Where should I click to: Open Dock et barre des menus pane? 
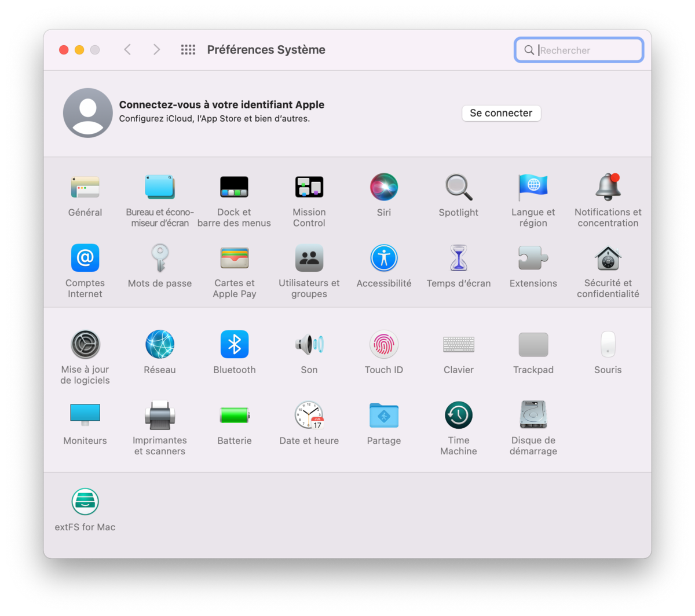click(x=234, y=187)
